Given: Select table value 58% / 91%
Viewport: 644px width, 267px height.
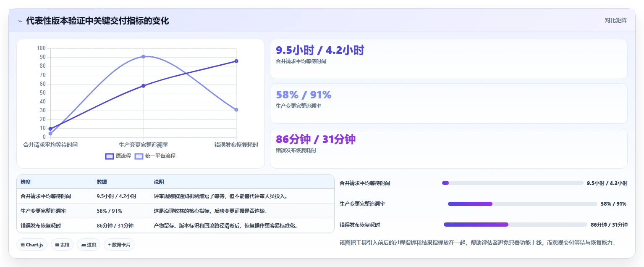Looking at the screenshot, I should 109,211.
